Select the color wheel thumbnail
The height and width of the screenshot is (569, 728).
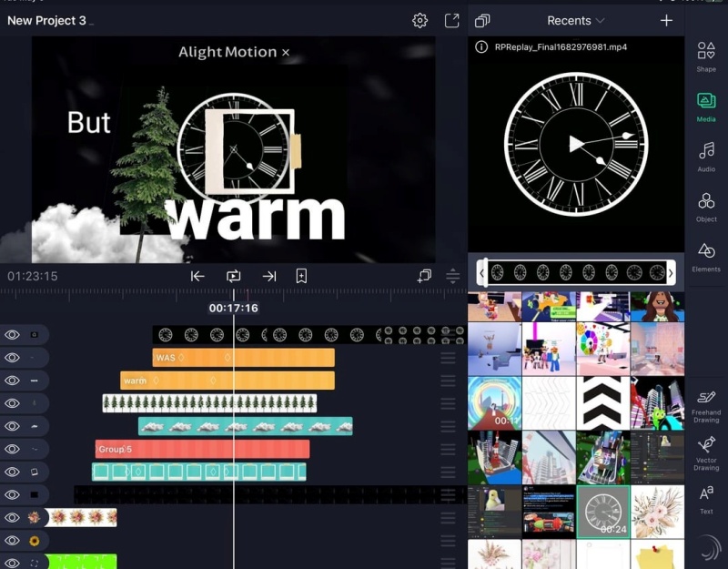tap(603, 350)
